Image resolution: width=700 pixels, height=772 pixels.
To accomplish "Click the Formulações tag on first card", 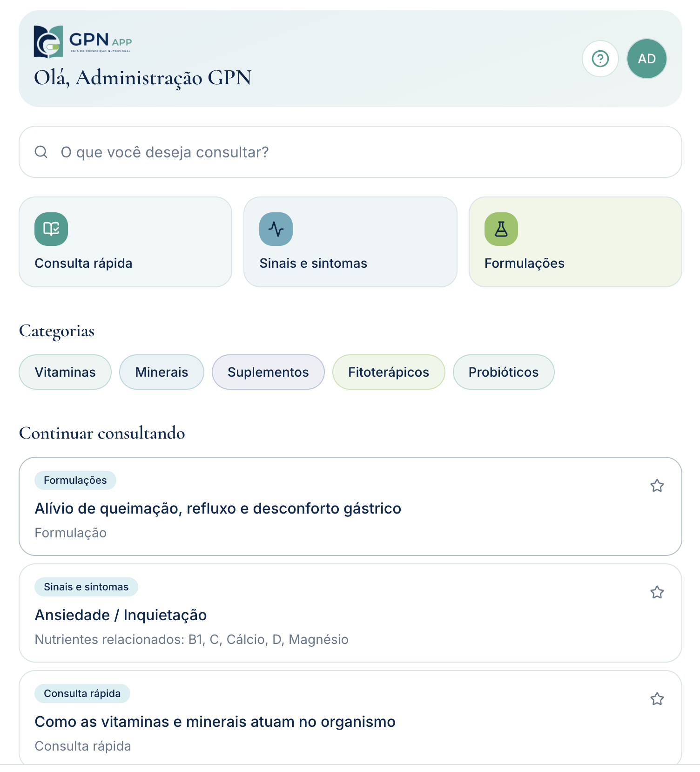I will [75, 480].
